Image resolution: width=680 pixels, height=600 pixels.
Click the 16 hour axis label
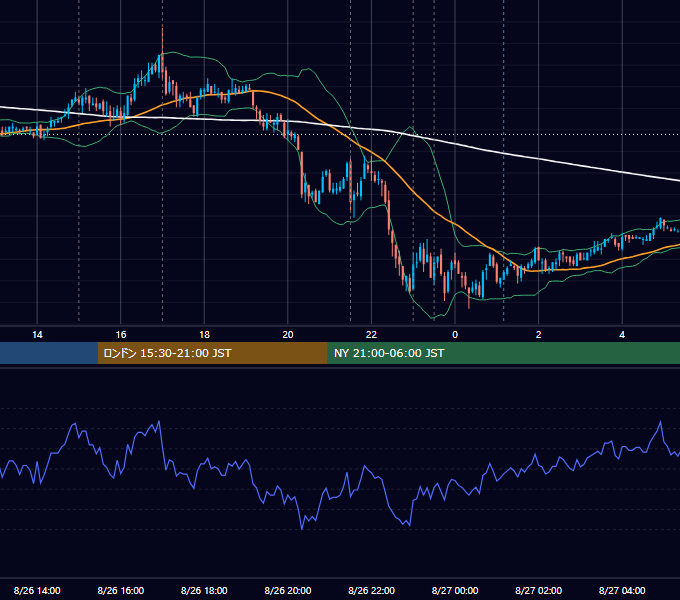pos(121,335)
